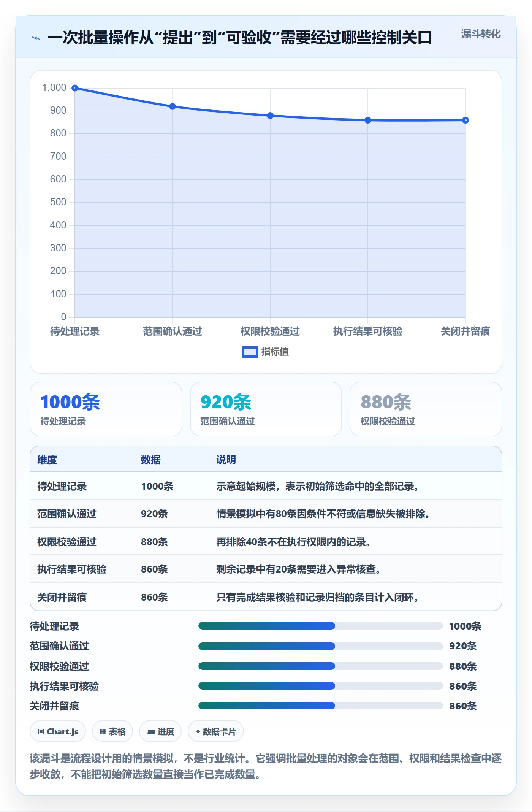Click the 执行结果可核验 table row's 860条 cell
This screenshot has width=532, height=812.
point(155,569)
